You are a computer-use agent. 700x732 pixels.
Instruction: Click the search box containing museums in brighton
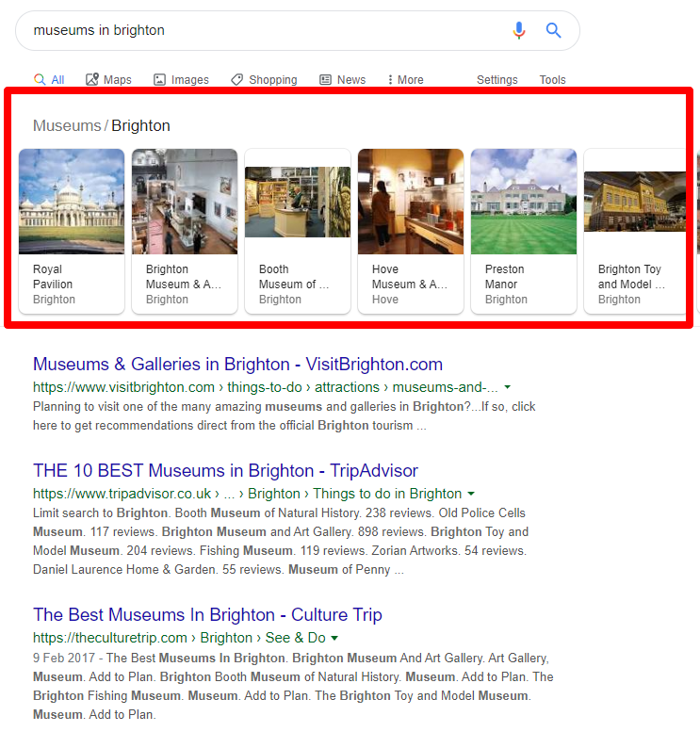[x=298, y=31]
